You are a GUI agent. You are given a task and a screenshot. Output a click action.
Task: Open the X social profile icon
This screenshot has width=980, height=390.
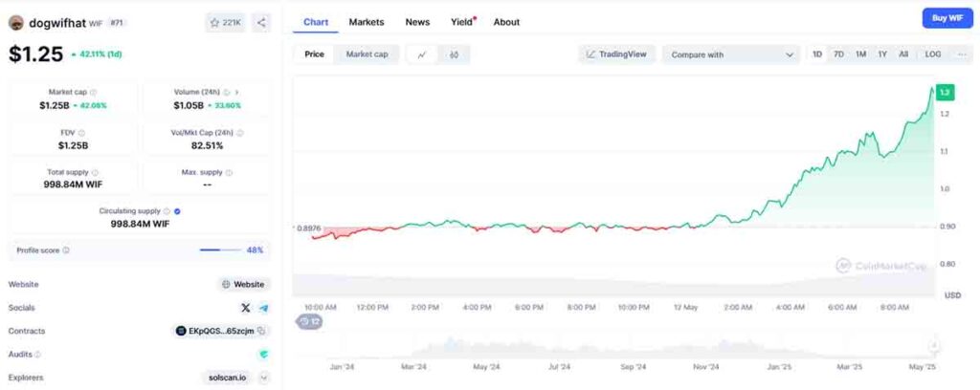tap(246, 308)
